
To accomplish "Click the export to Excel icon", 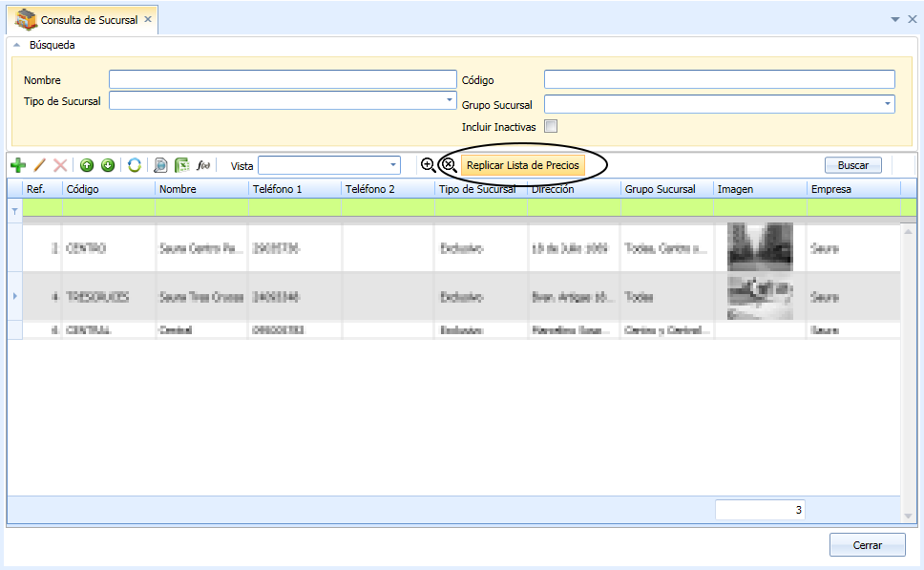I will (181, 165).
